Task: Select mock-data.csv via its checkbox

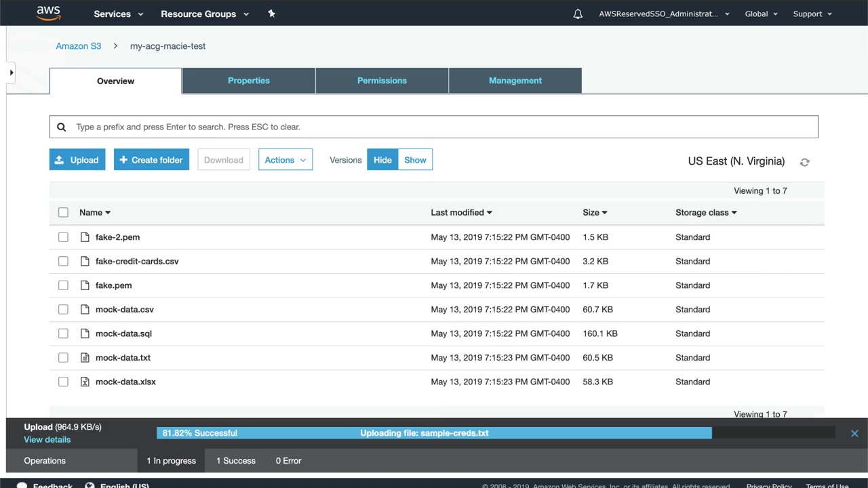Action: (63, 309)
